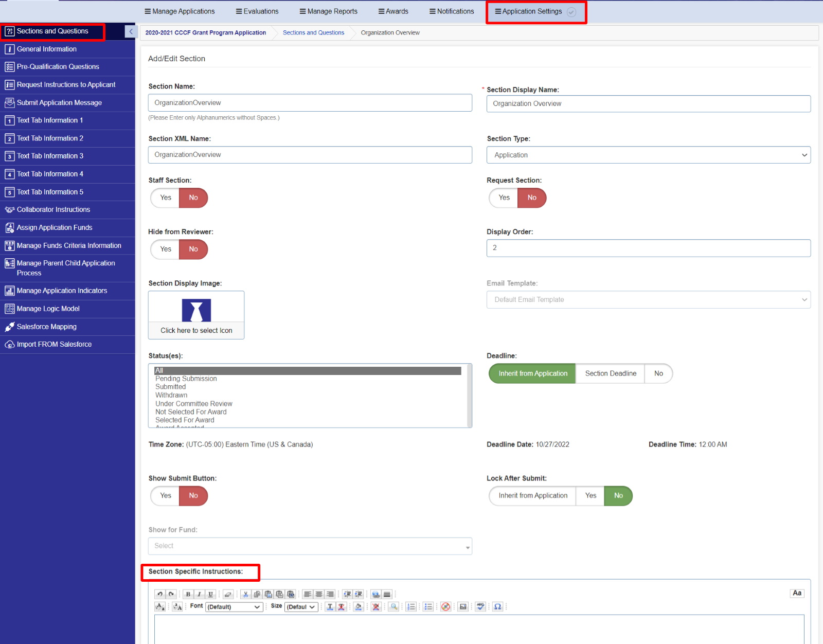
Task: Set Lock After Submit to Inherit from Application
Action: click(x=531, y=496)
